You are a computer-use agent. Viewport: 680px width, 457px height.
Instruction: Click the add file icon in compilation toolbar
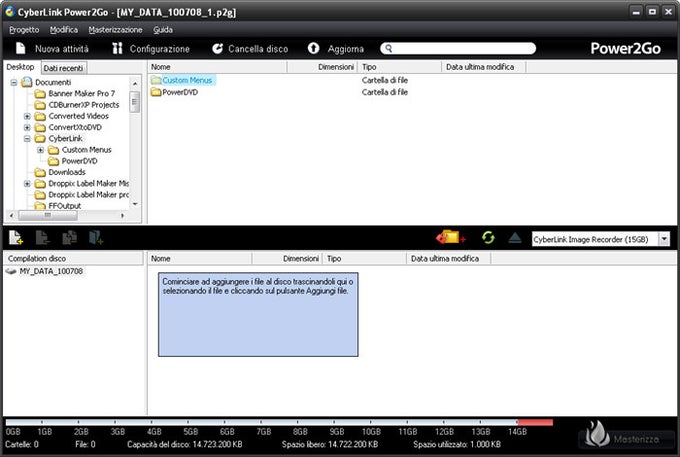16,238
